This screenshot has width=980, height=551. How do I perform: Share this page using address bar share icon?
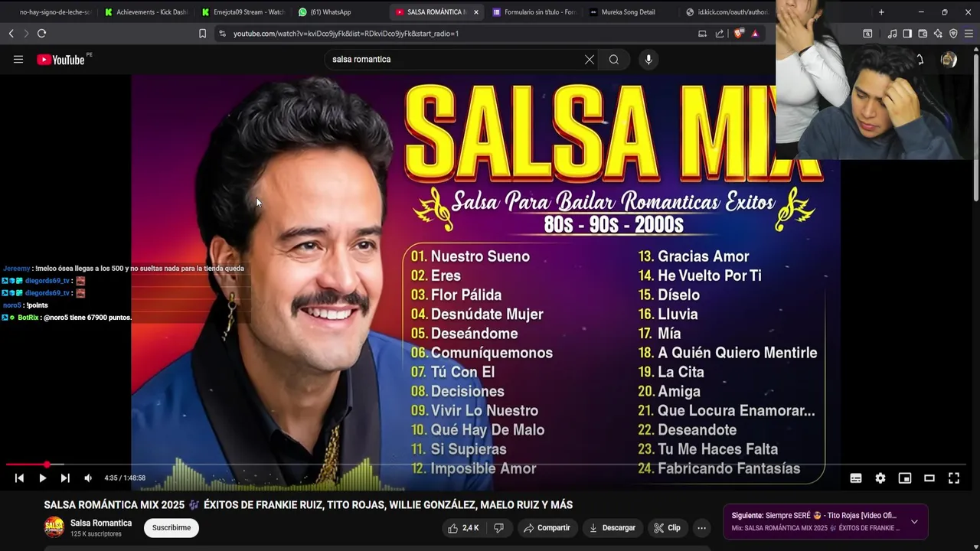point(720,34)
